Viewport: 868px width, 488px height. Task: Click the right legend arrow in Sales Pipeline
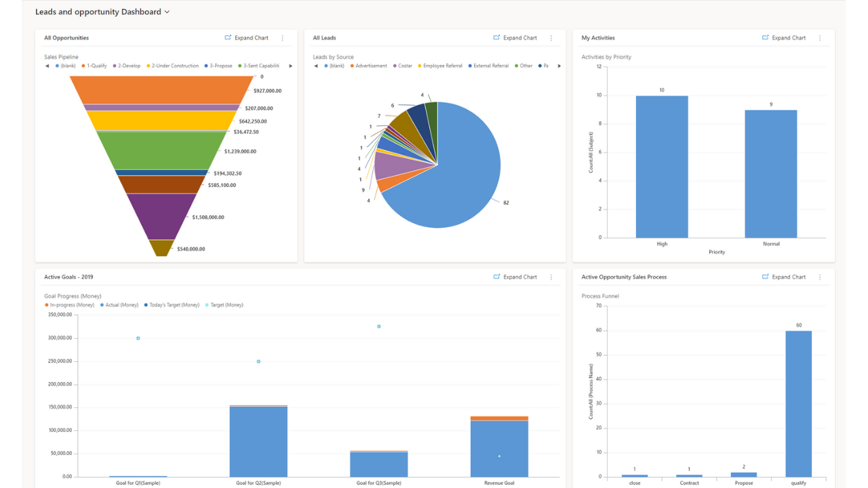tap(291, 66)
